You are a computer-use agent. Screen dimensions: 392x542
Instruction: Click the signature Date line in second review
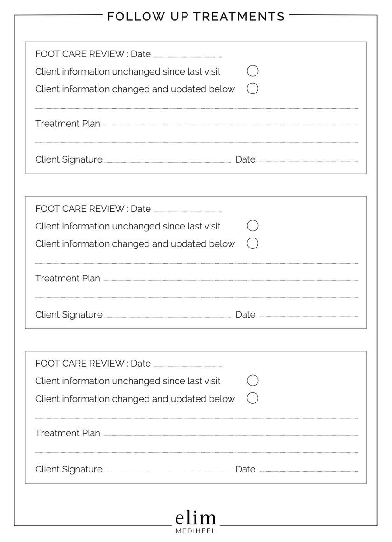[x=308, y=316]
